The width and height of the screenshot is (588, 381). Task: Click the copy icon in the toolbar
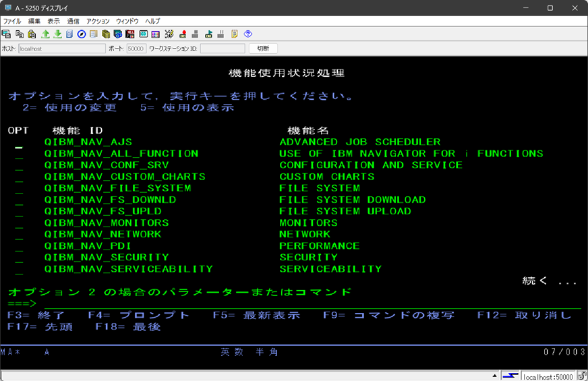click(20, 34)
